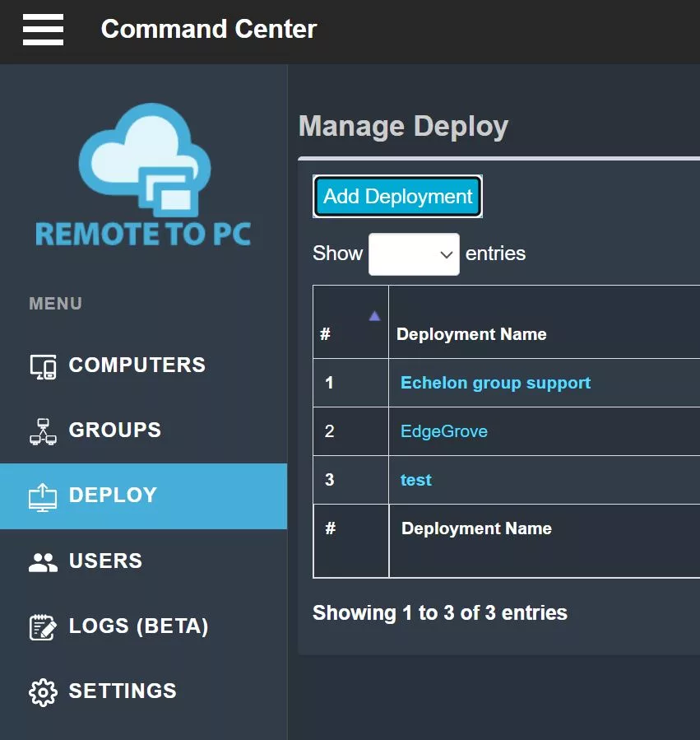Click the Computers monitor icon in sidebar
Image resolution: width=700 pixels, height=740 pixels.
[43, 366]
